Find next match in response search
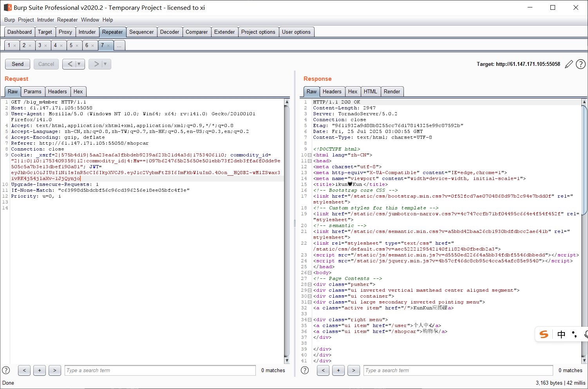Screen dimensions: 588x389 click(x=354, y=370)
